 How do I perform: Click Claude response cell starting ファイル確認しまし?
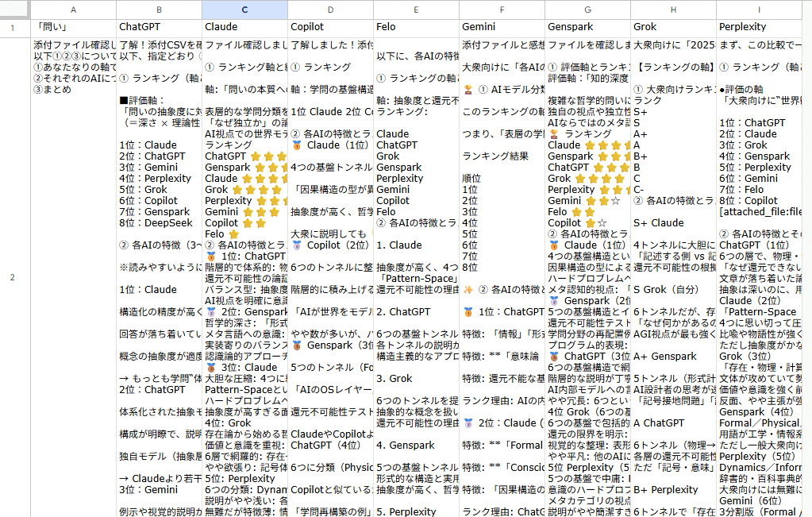coord(245,277)
